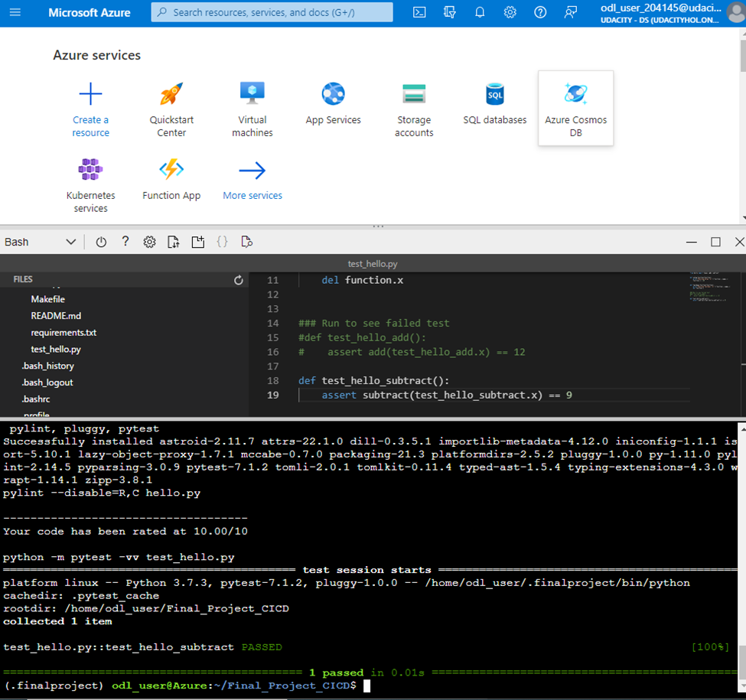Image resolution: width=746 pixels, height=700 pixels.
Task: Open the Azure portal hamburger menu
Action: coord(15,12)
